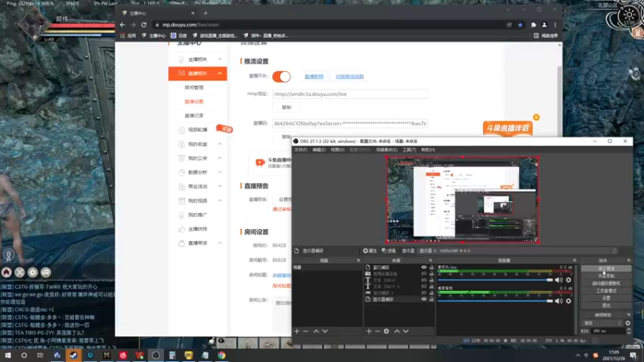Toggle visibility of 文本 (GDI+) 2 source

(424, 286)
